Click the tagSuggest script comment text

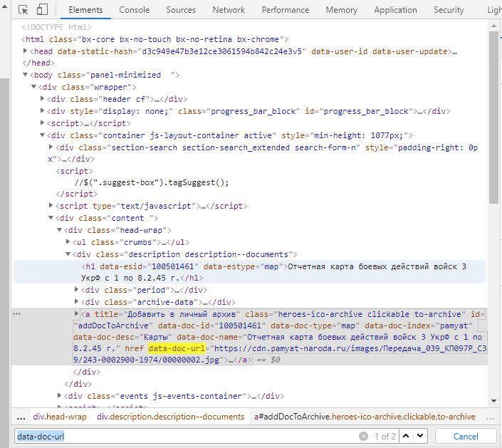click(x=152, y=182)
